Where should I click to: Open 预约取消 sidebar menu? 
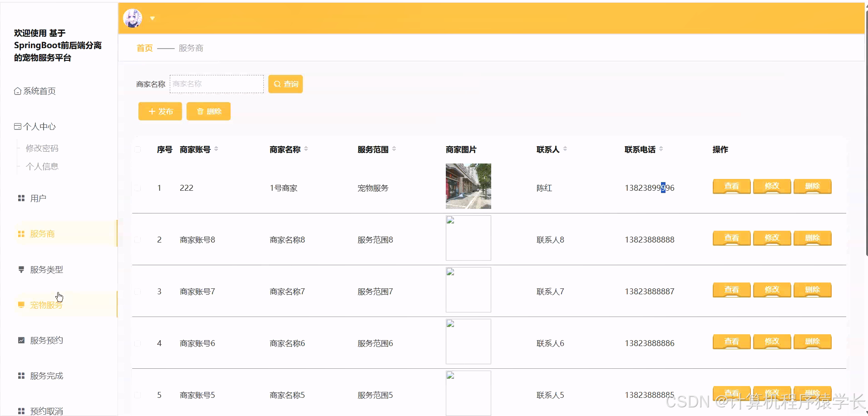point(46,411)
